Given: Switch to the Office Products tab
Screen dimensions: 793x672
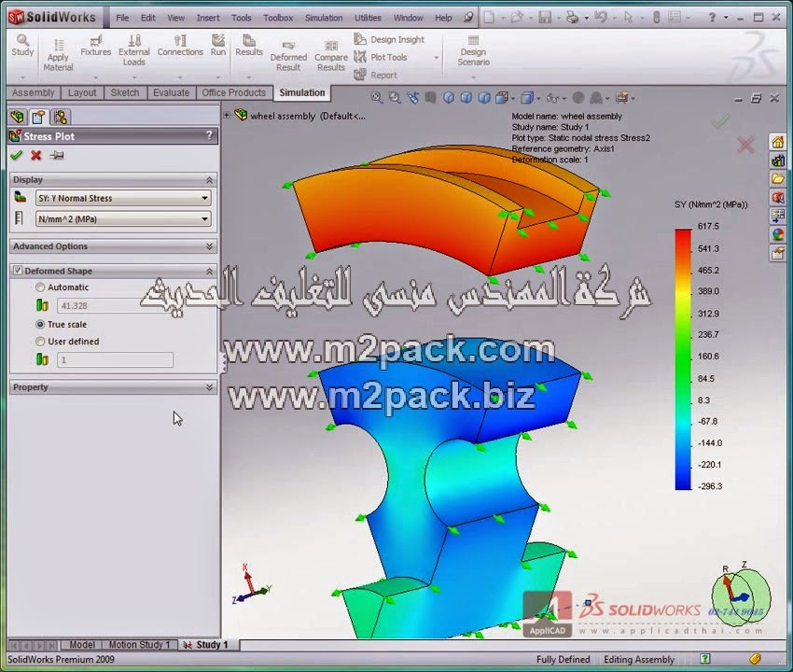Looking at the screenshot, I should pyautogui.click(x=233, y=92).
